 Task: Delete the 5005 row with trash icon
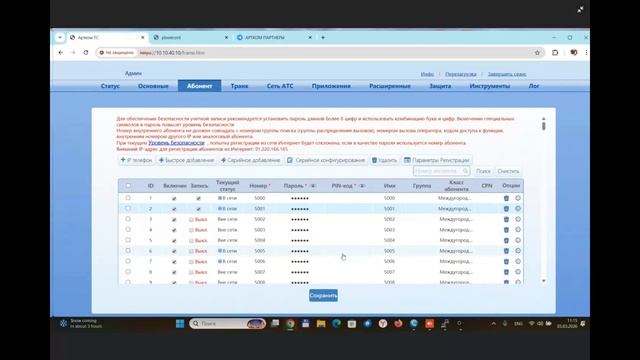(506, 251)
